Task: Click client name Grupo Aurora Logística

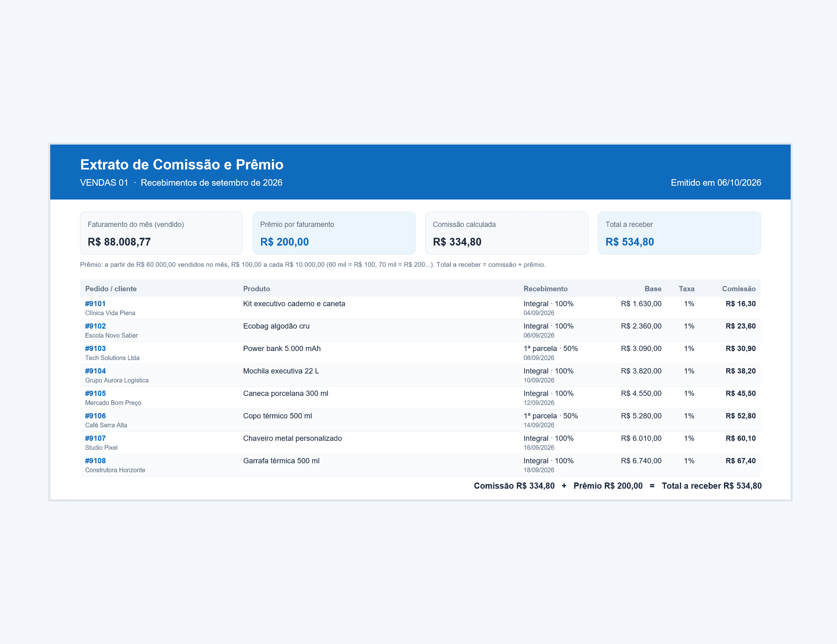Action: tap(117, 380)
